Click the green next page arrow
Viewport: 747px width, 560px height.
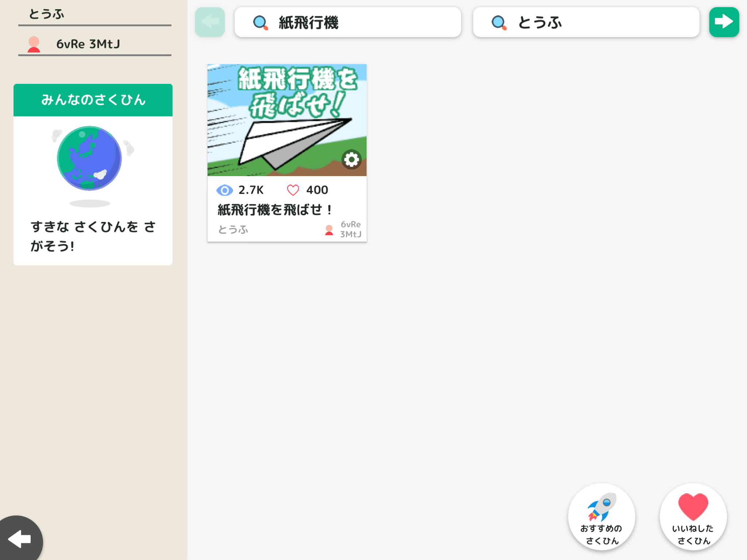pos(724,22)
